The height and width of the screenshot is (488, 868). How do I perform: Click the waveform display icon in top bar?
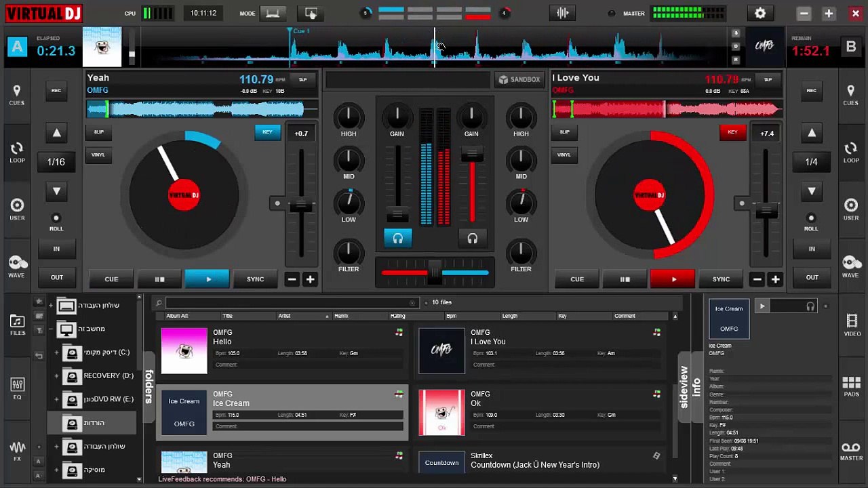(x=562, y=13)
